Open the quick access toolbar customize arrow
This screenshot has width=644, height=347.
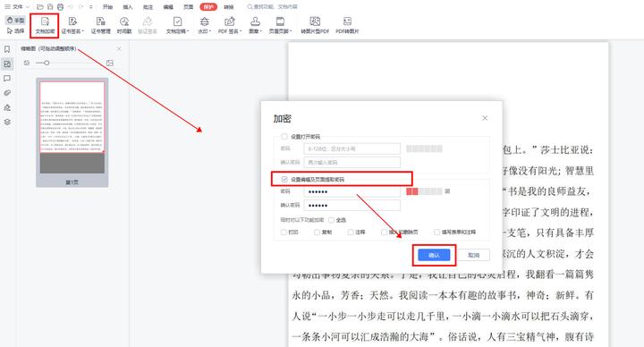[x=90, y=7]
